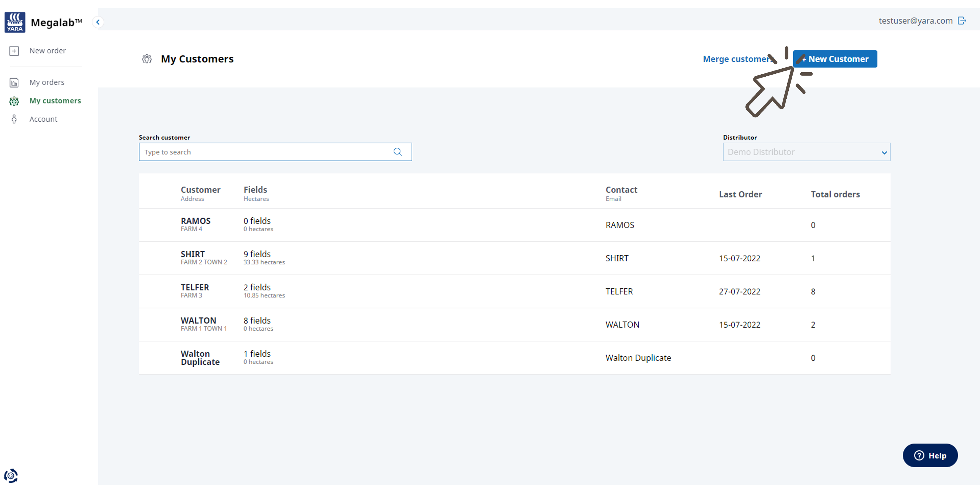This screenshot has height=485, width=980.
Task: Click the Distributor dropdown arrow
Action: 884,152
